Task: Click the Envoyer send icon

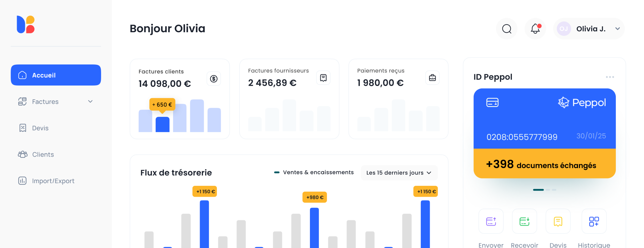Action: coord(491,221)
